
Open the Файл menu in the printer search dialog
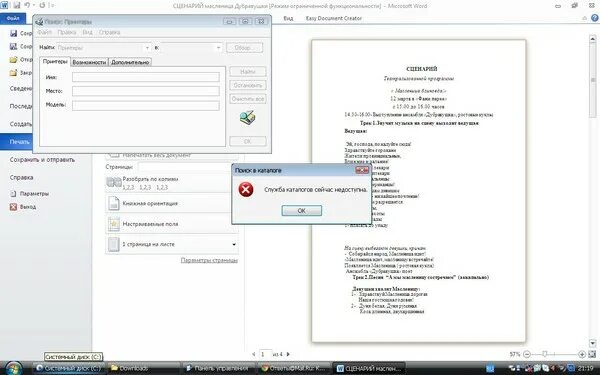coord(44,33)
